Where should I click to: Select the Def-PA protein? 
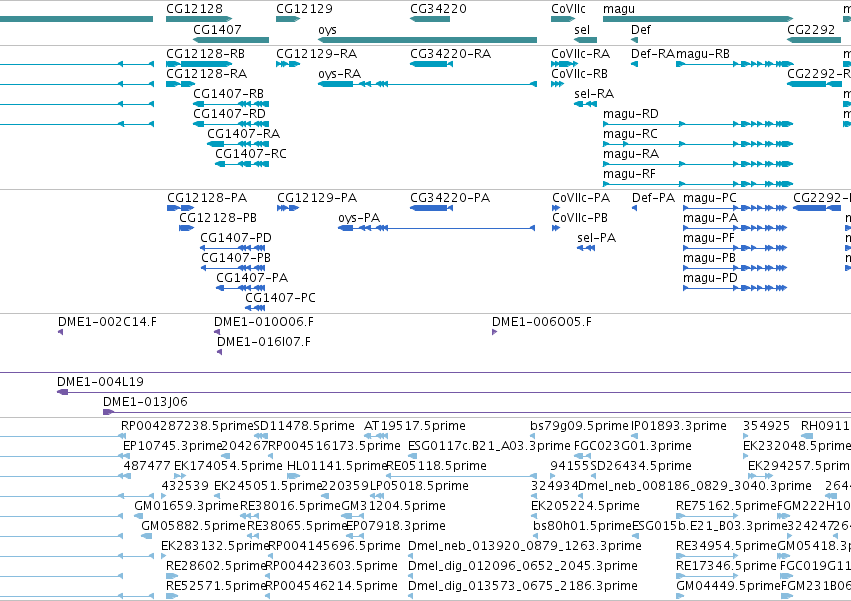[x=634, y=208]
